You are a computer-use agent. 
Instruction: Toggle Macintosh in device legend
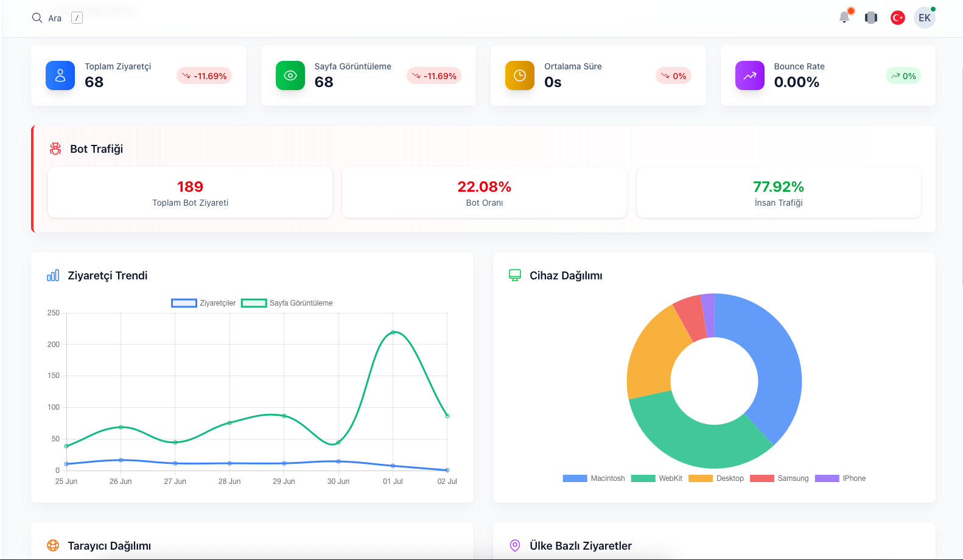594,478
